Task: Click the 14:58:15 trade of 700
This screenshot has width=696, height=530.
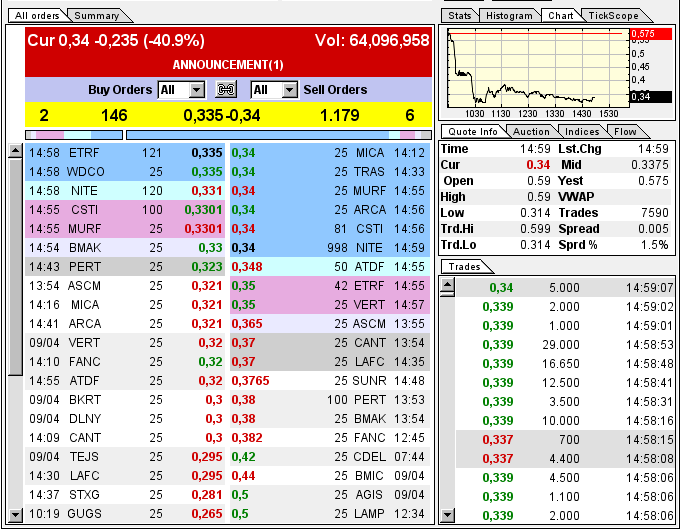Action: coord(565,440)
